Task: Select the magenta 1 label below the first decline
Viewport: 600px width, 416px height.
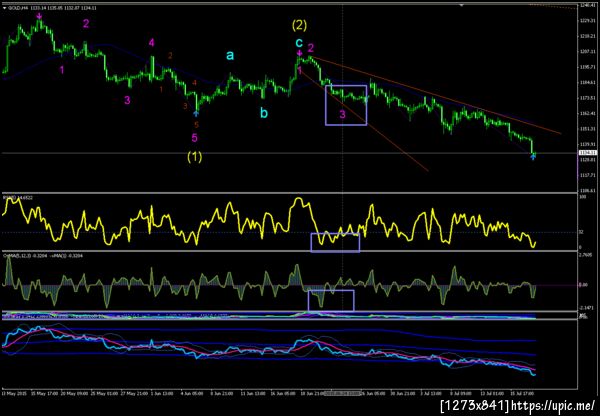Action: click(x=62, y=70)
